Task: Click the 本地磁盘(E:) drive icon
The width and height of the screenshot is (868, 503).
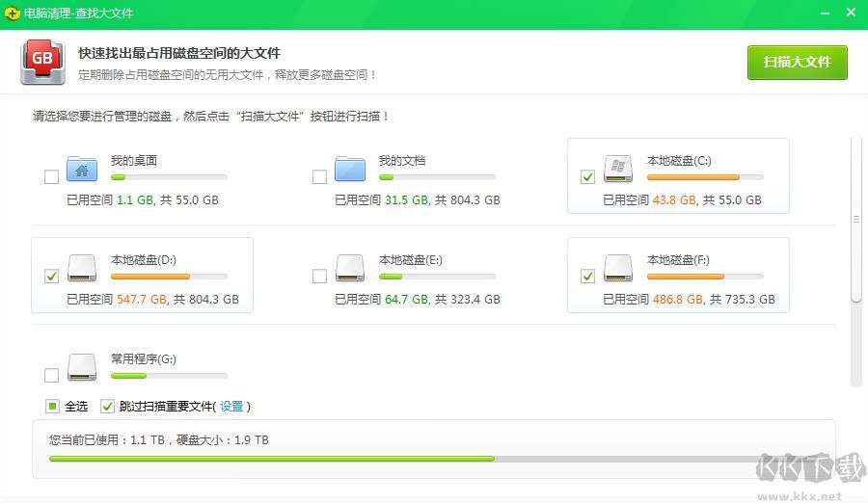Action: (x=350, y=268)
